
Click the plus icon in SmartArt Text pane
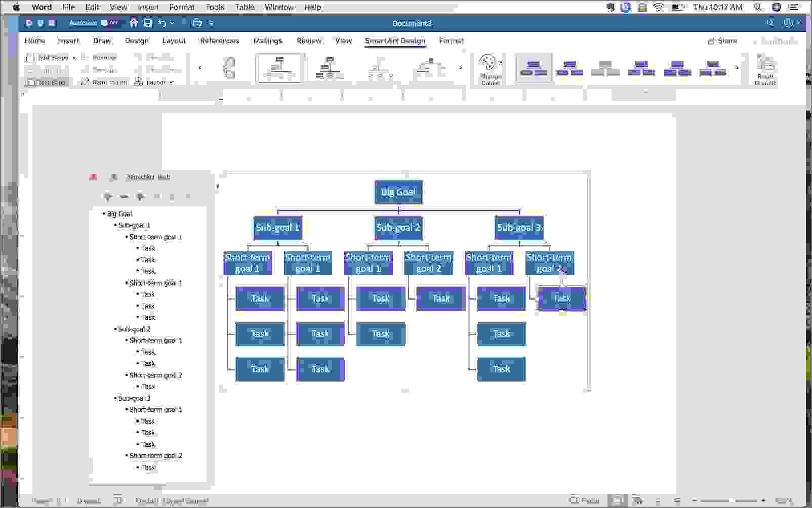coord(108,197)
